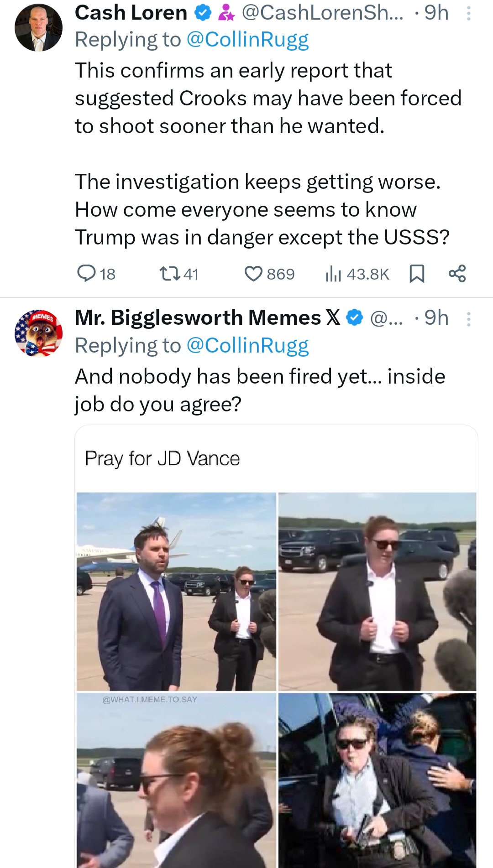
Task: Open the bottom-right agent holstering photo
Action: pyautogui.click(x=377, y=780)
